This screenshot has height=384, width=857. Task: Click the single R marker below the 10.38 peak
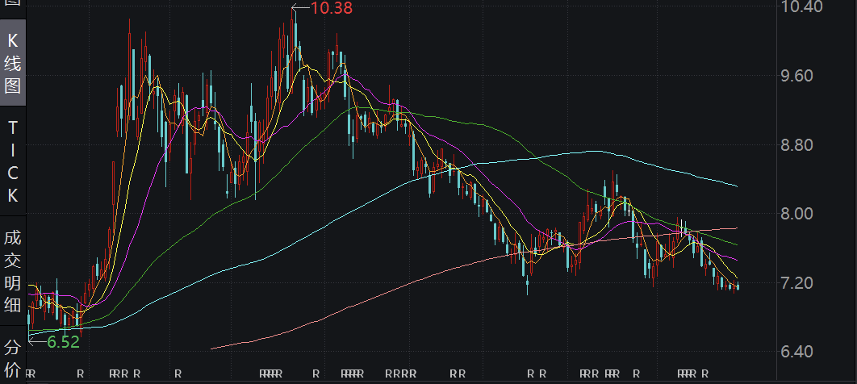click(x=316, y=374)
